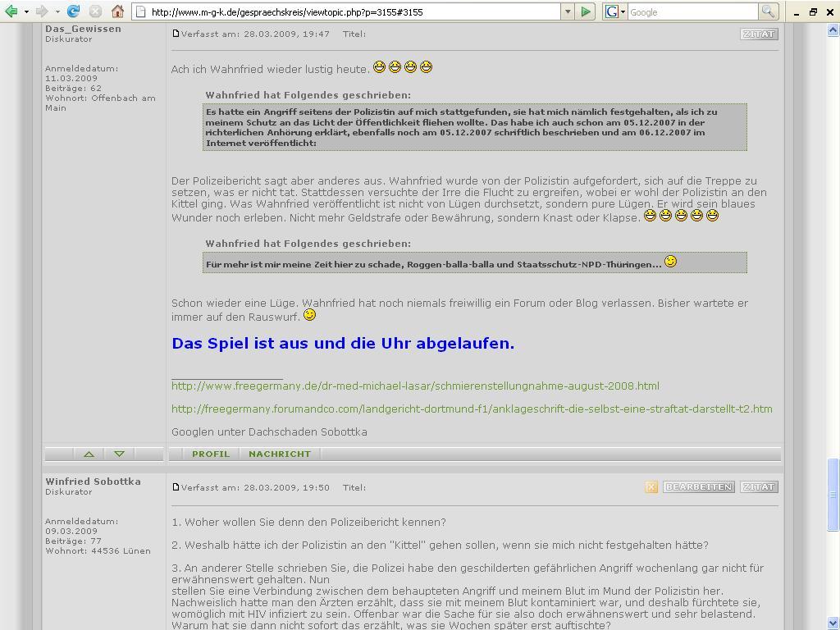
Task: Click post icon next to 19:50 timestamp
Action: click(x=176, y=487)
